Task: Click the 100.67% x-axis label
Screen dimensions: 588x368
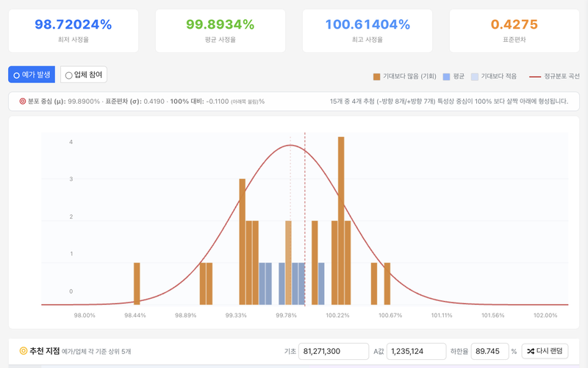Action: pos(390,316)
